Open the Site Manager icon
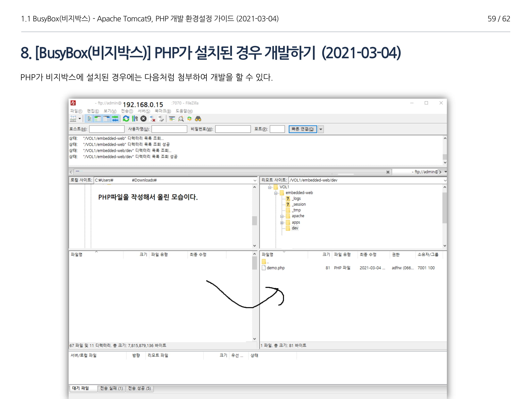The width and height of the screenshot is (532, 399). coord(73,119)
